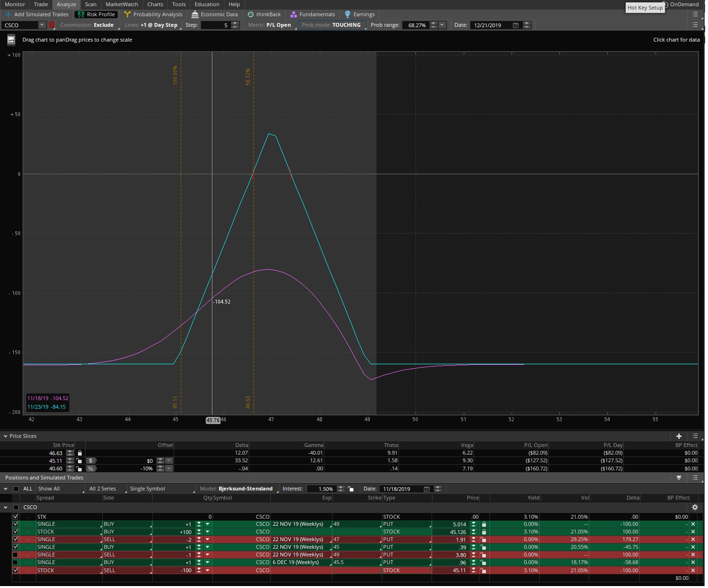Open the Charts menu tab
This screenshot has width=708, height=588.
(155, 4)
